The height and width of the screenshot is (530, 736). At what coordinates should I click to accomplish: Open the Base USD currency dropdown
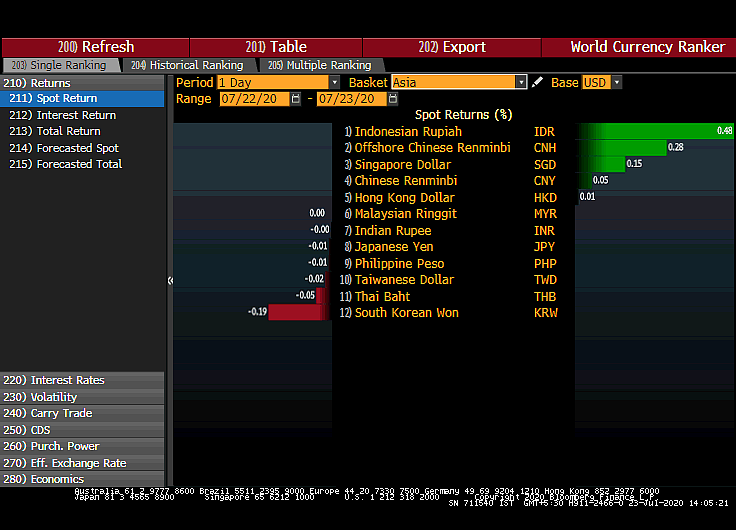pyautogui.click(x=617, y=83)
